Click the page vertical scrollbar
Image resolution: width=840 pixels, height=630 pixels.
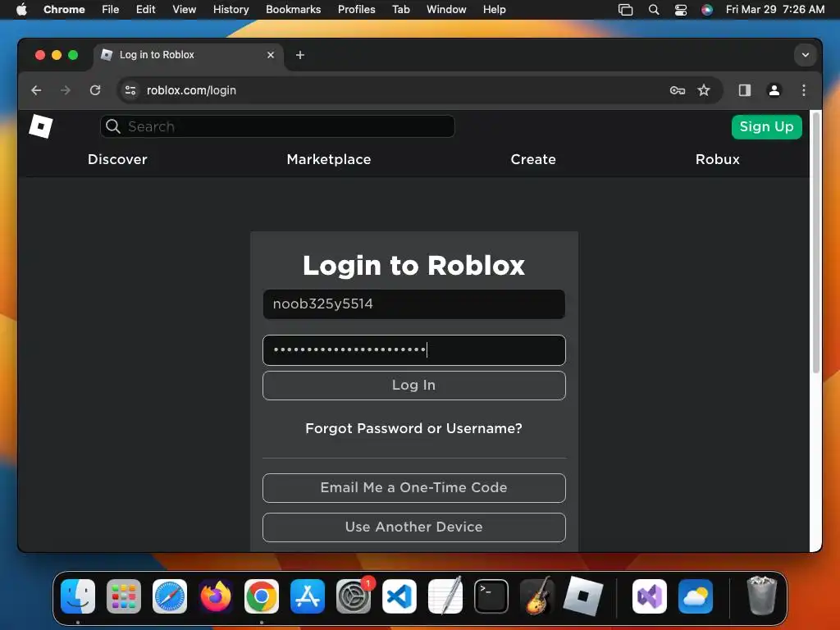click(x=816, y=242)
